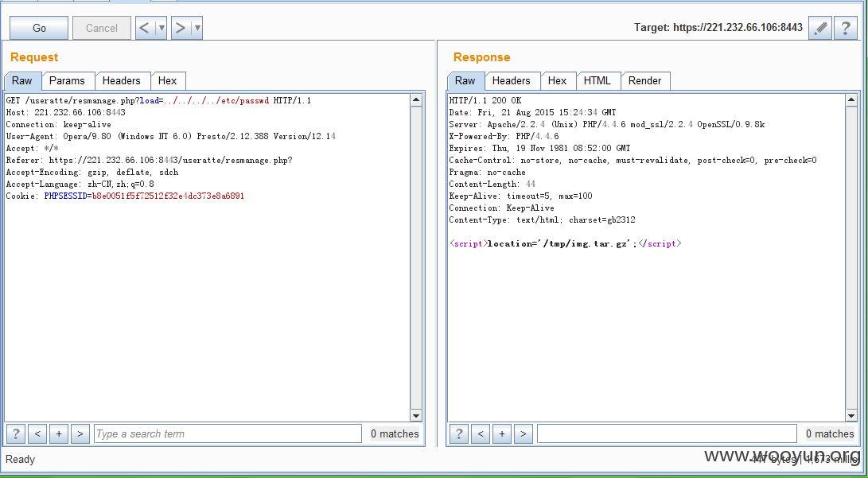
Task: Click the Content-Type text/html response header
Action: [542, 220]
